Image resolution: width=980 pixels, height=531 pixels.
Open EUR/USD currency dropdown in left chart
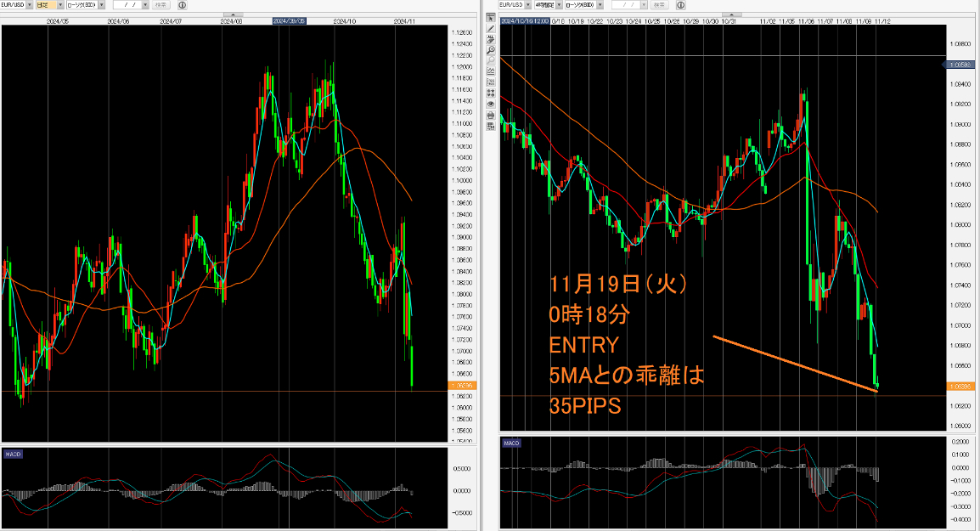coord(29,4)
